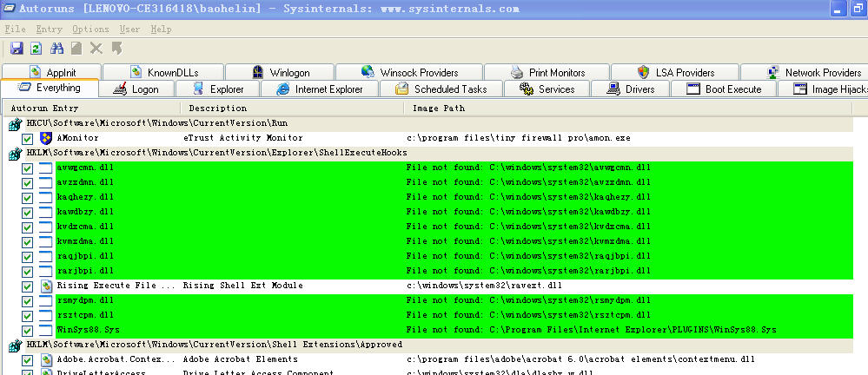Click the kvdxcma.dll file icon

(x=46, y=227)
